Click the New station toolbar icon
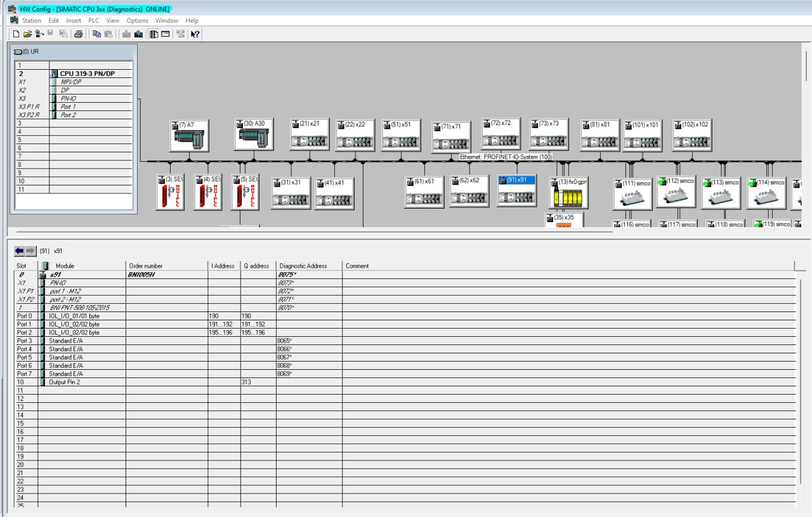812x517 pixels. click(16, 34)
